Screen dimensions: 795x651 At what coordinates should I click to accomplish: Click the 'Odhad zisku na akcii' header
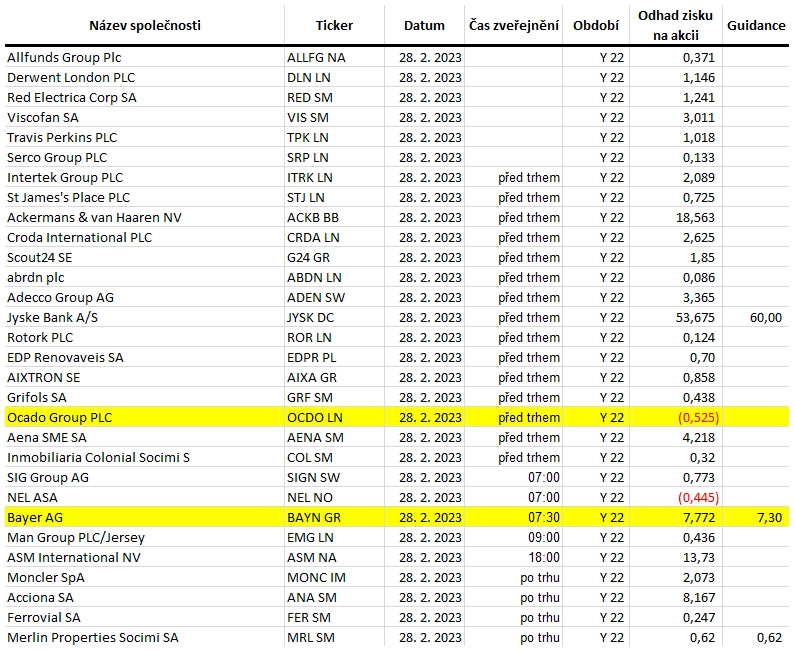675,25
